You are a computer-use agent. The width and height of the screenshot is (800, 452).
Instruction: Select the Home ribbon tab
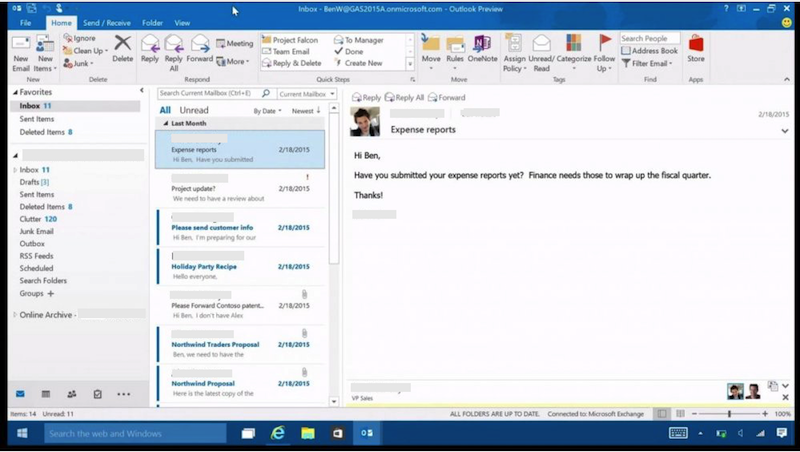[x=61, y=23]
